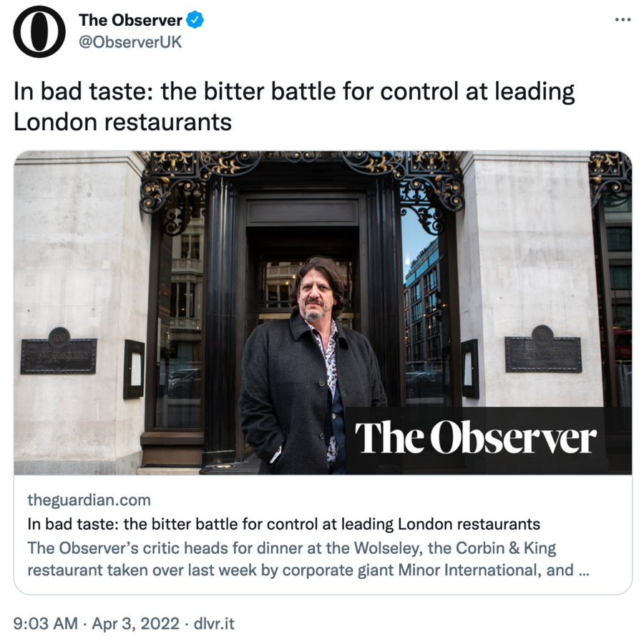
Task: Click the right wall plaque in photo
Action: (543, 351)
